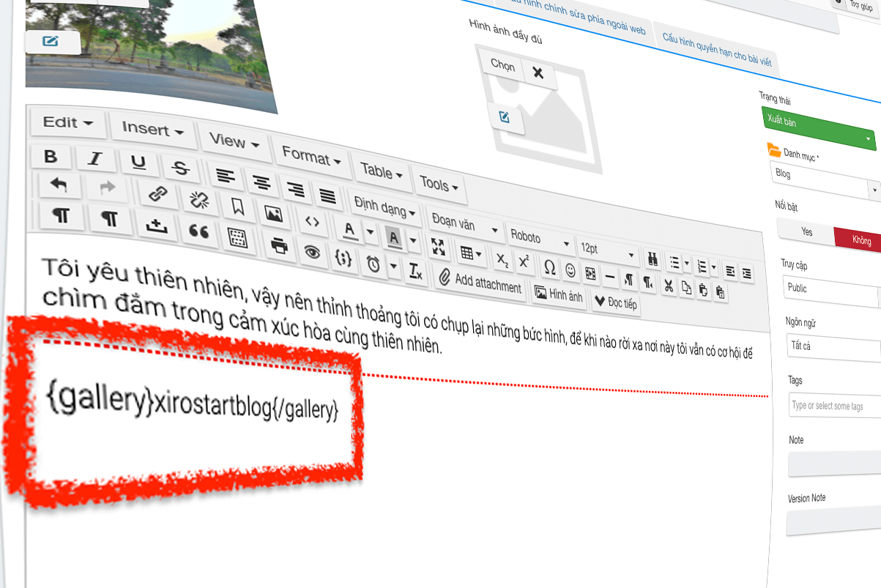Apply underline formatting

coord(138,163)
